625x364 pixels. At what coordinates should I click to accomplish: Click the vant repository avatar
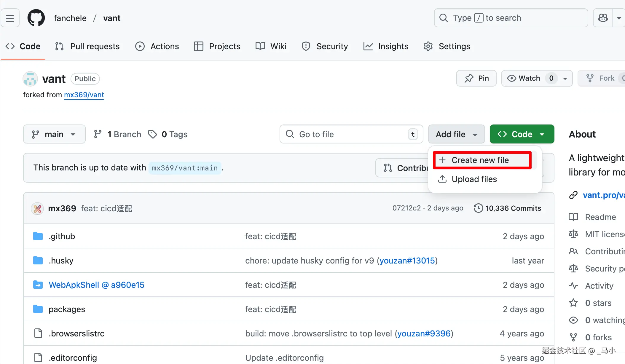[30, 79]
